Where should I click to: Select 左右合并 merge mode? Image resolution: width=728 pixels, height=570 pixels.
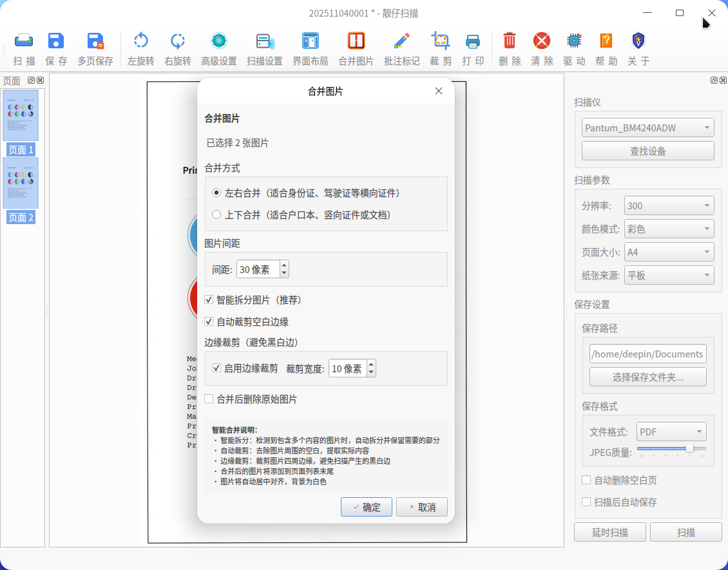[x=216, y=193]
